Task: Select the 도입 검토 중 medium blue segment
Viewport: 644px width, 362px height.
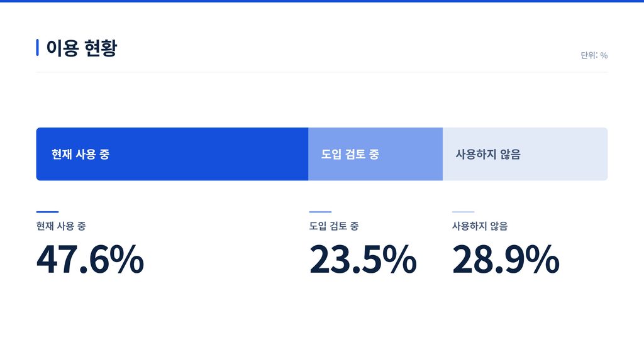Action: click(x=375, y=154)
